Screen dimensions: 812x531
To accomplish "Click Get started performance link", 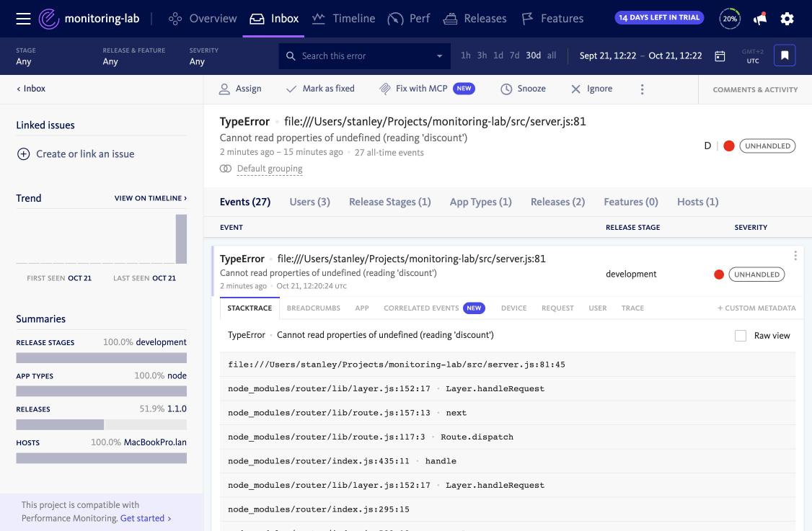I will (146, 518).
